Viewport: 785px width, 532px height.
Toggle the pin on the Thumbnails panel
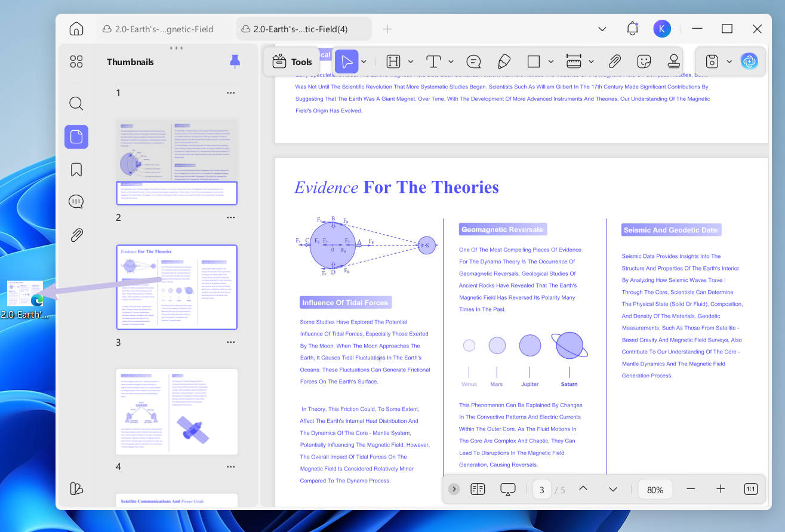(235, 61)
